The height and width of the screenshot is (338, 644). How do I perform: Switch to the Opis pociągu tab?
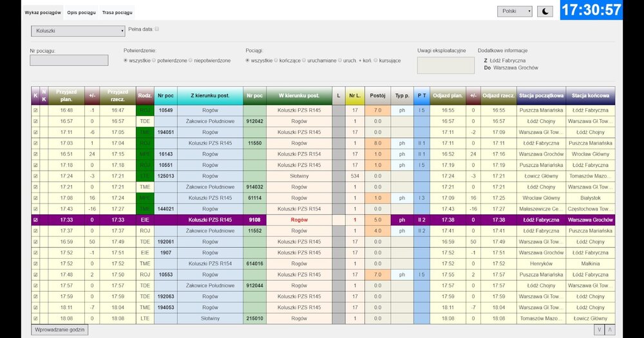[x=82, y=13]
